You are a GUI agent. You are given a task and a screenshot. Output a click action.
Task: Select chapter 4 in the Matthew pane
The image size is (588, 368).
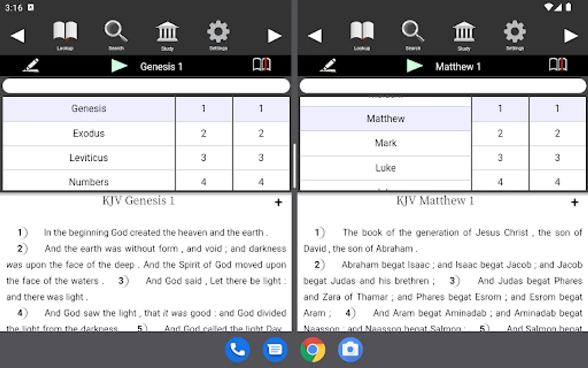pyautogui.click(x=500, y=181)
